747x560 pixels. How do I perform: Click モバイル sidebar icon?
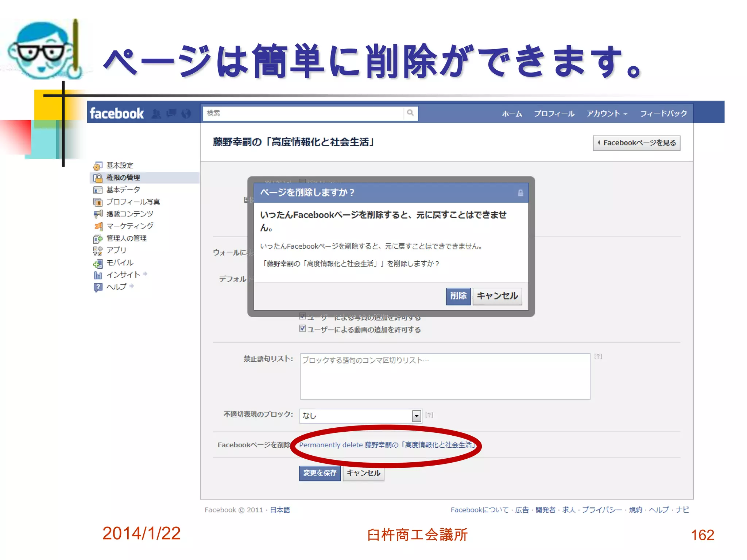[97, 263]
